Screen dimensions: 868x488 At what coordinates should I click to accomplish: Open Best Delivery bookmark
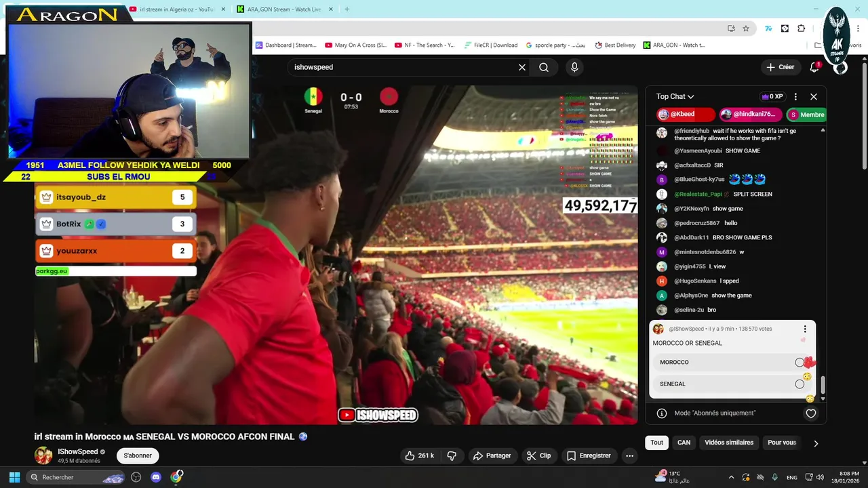616,45
